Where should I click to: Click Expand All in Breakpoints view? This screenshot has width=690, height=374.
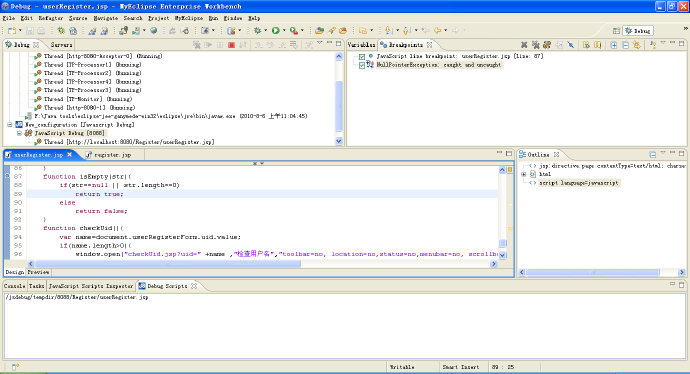pos(613,45)
